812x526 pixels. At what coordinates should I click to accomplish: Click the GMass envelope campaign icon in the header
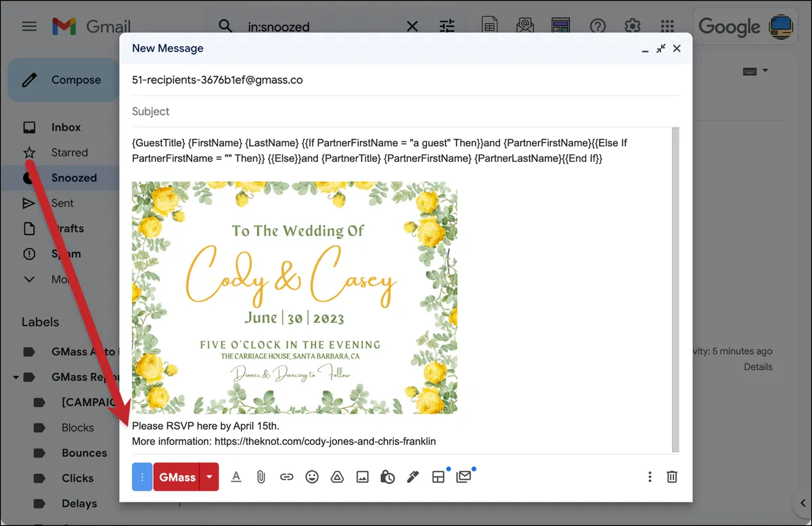[525, 26]
